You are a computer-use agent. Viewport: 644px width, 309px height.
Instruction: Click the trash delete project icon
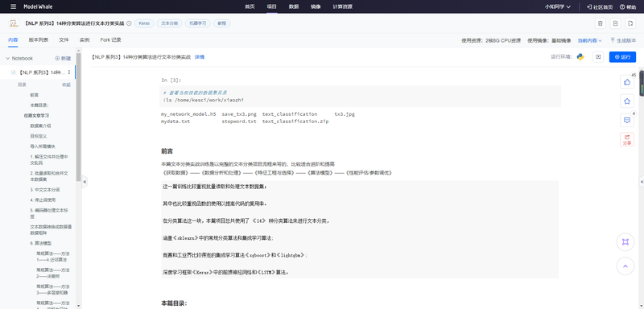(x=601, y=23)
